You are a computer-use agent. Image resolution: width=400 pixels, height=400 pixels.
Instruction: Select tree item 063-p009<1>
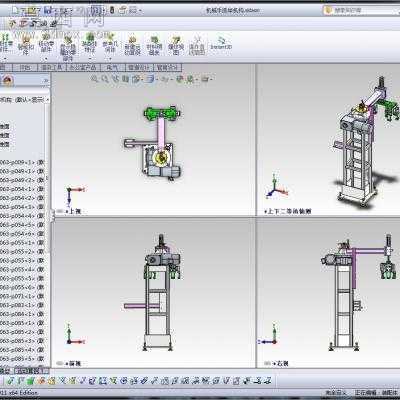pos(22,162)
